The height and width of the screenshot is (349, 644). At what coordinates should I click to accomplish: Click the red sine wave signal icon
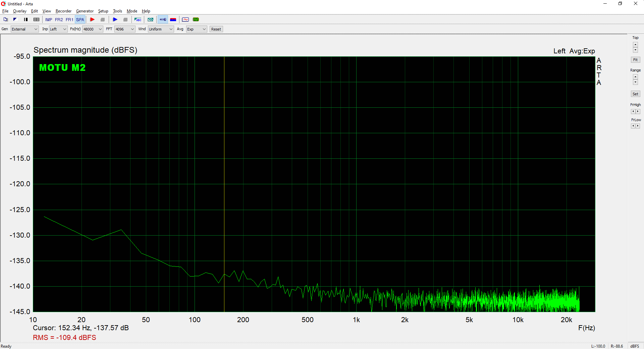pos(185,19)
